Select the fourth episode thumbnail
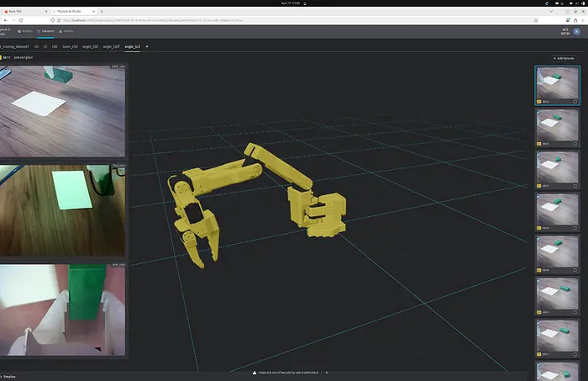The width and height of the screenshot is (588, 381). pos(557,212)
